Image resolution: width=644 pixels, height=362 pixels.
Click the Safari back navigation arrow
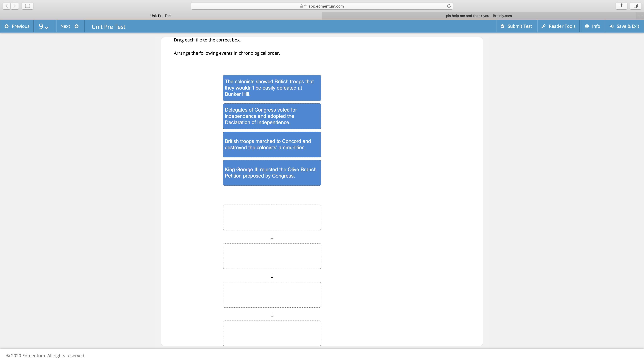[6, 6]
